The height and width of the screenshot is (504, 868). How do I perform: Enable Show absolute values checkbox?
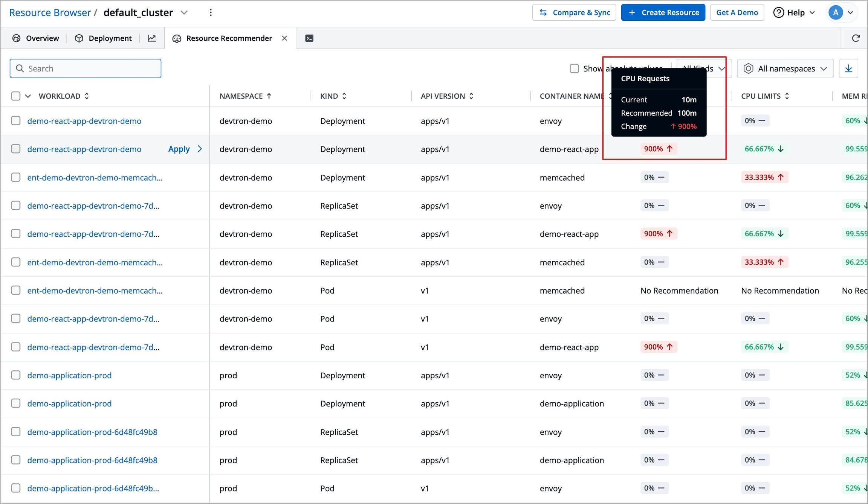pos(574,69)
